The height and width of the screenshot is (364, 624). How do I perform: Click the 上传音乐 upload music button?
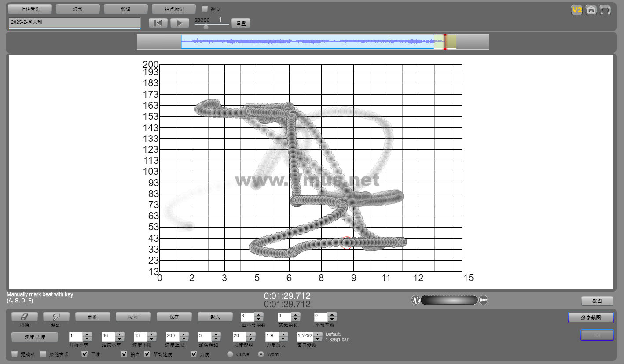click(30, 9)
